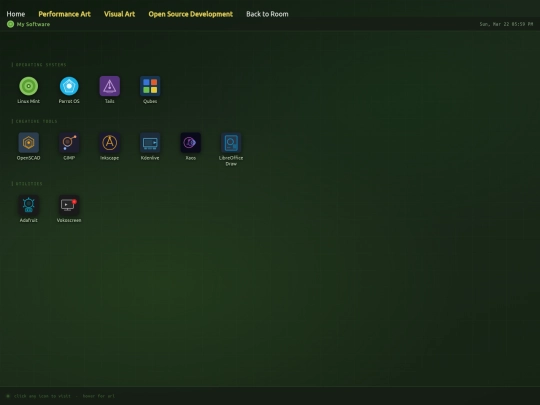Click the bottom status hint text
The height and width of the screenshot is (405, 540).
click(64, 396)
